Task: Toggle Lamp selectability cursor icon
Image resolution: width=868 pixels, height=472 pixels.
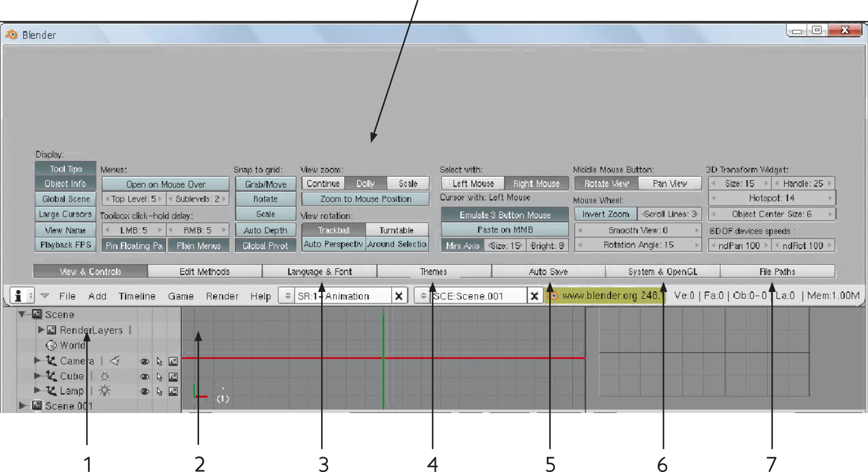Action: point(159,391)
